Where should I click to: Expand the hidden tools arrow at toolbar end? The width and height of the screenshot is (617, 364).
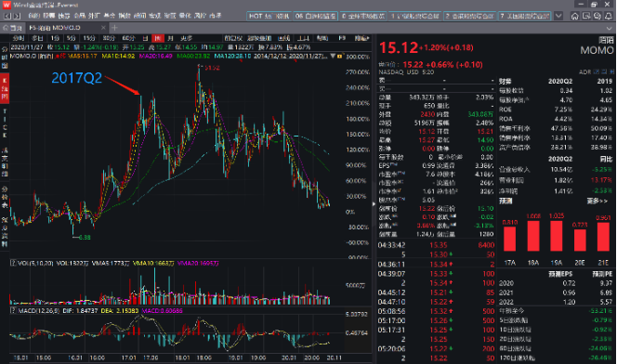(368, 38)
